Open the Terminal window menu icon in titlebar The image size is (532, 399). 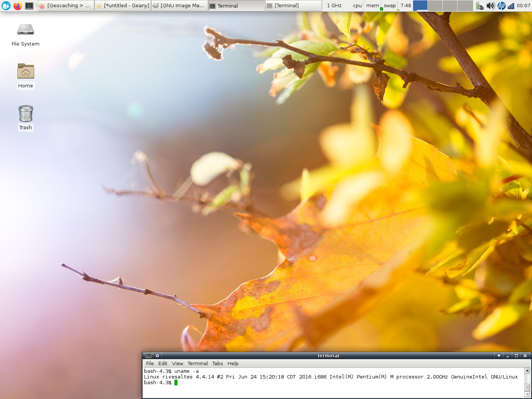point(149,356)
